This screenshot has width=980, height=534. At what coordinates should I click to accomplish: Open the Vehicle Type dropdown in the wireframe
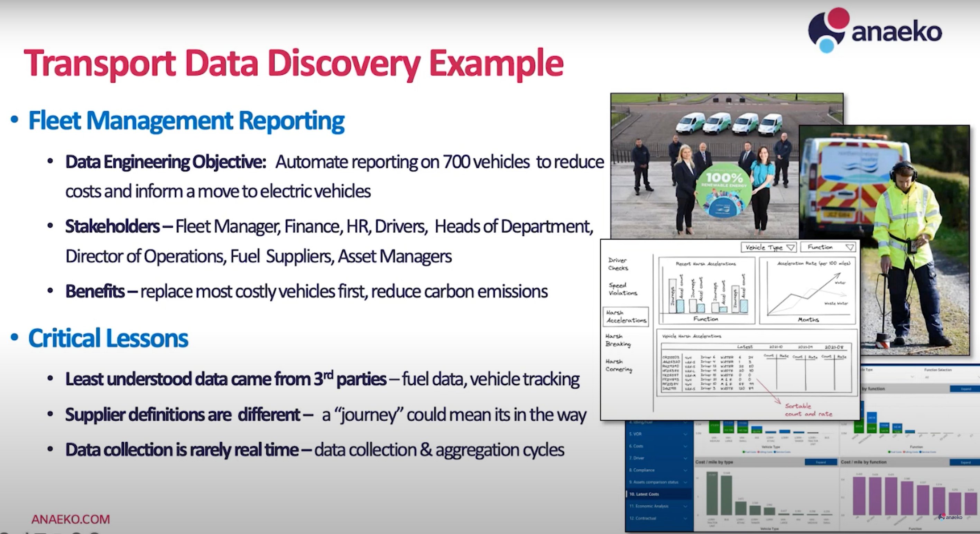point(768,247)
